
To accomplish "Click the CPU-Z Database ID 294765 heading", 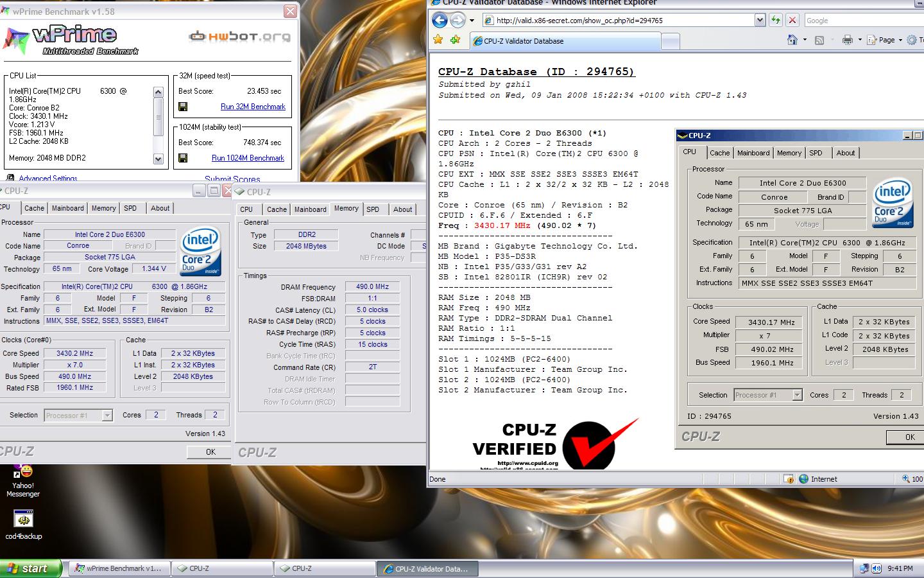I will (536, 72).
